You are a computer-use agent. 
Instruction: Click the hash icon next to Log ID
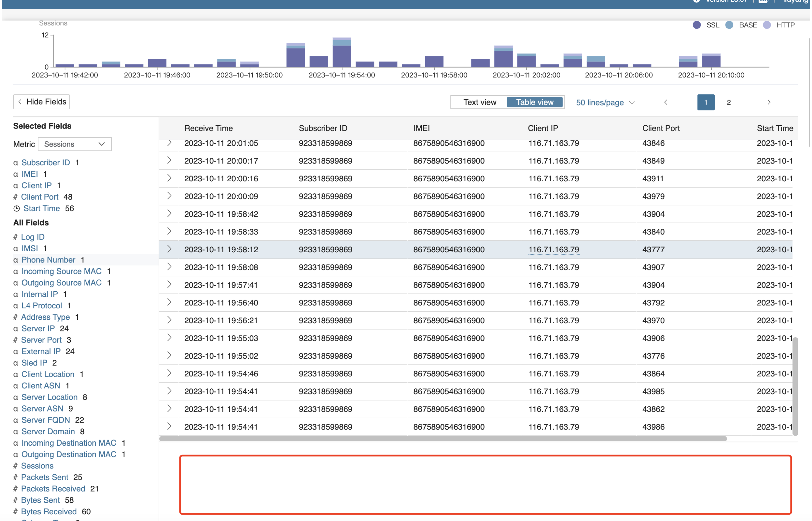(x=15, y=237)
